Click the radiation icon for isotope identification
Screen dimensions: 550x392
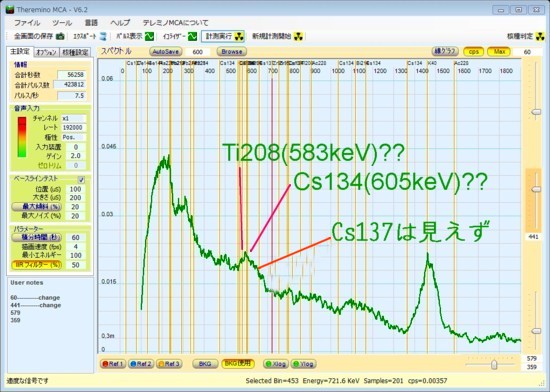[x=540, y=36]
